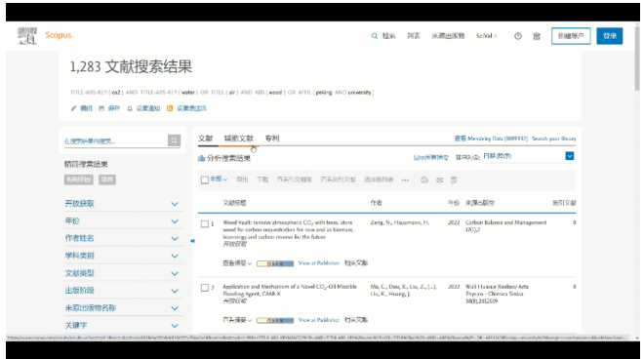Expand the 年份 filter section

[x=122, y=221]
